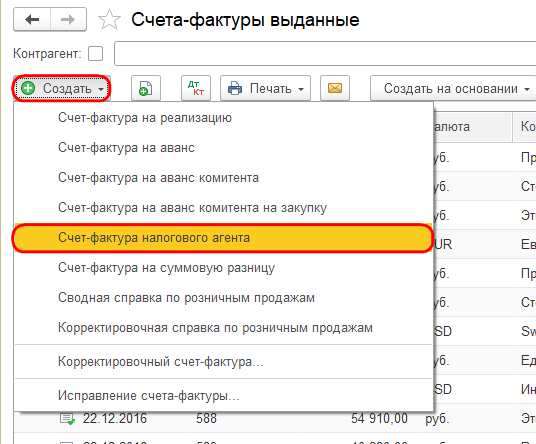The image size is (536, 444).
Task: Select the date cell 22.12.2016
Action: (115, 418)
